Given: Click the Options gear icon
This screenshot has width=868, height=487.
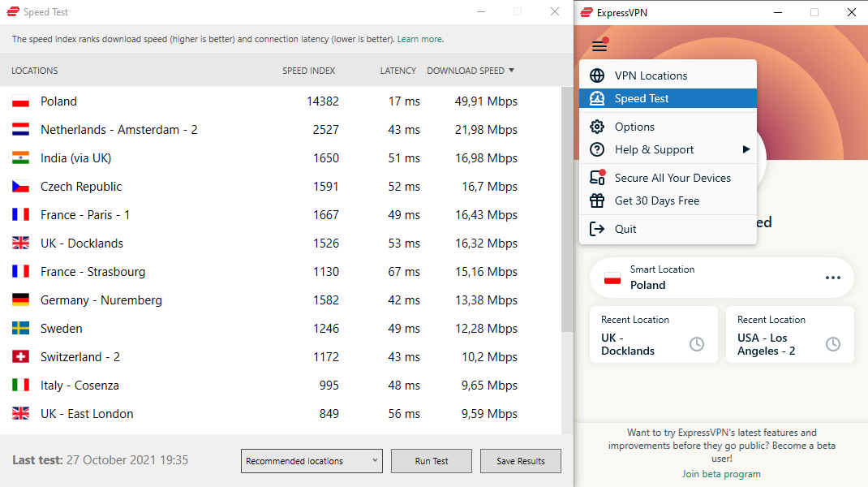Looking at the screenshot, I should (597, 127).
